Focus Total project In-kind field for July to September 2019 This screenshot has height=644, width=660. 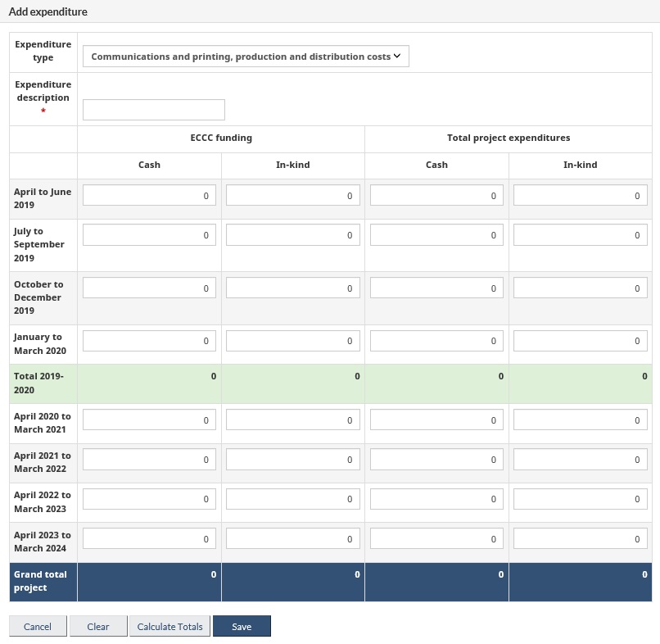[x=581, y=235]
